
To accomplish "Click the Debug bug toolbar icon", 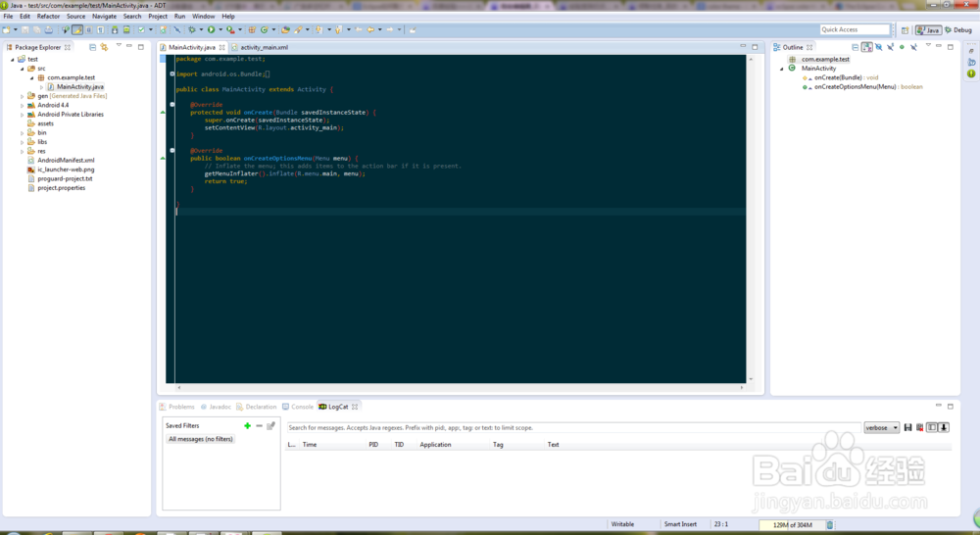I will [x=192, y=29].
